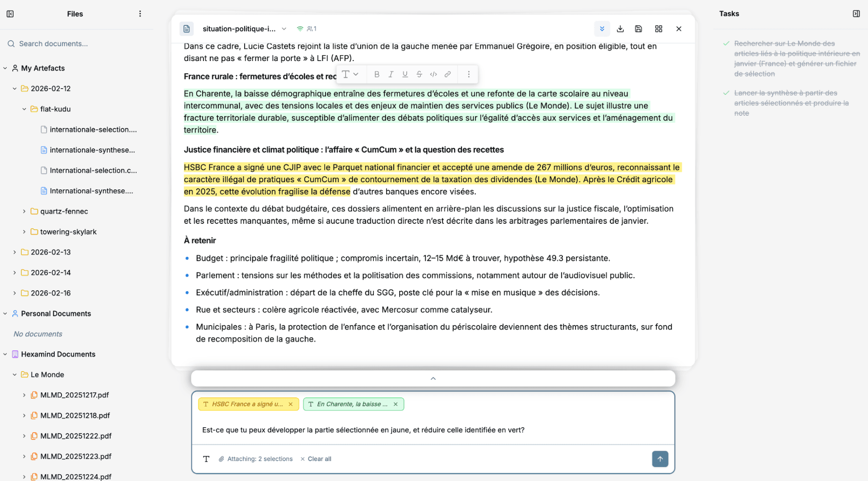This screenshot has width=868, height=481.
Task: Expand the quartz-fennec folder
Action: click(x=24, y=212)
